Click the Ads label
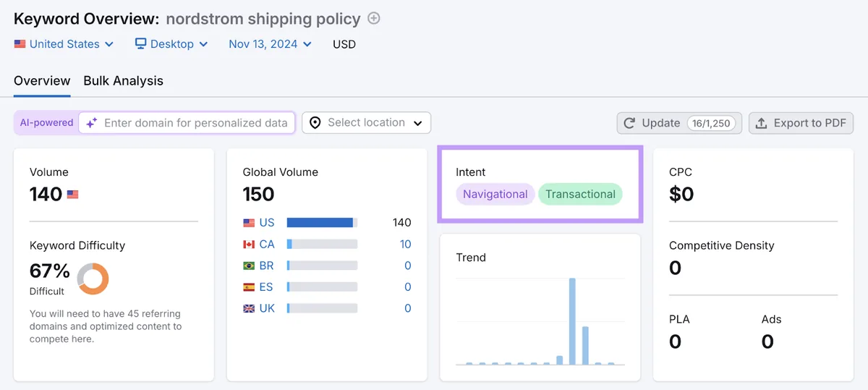This screenshot has width=868, height=390. [771, 319]
